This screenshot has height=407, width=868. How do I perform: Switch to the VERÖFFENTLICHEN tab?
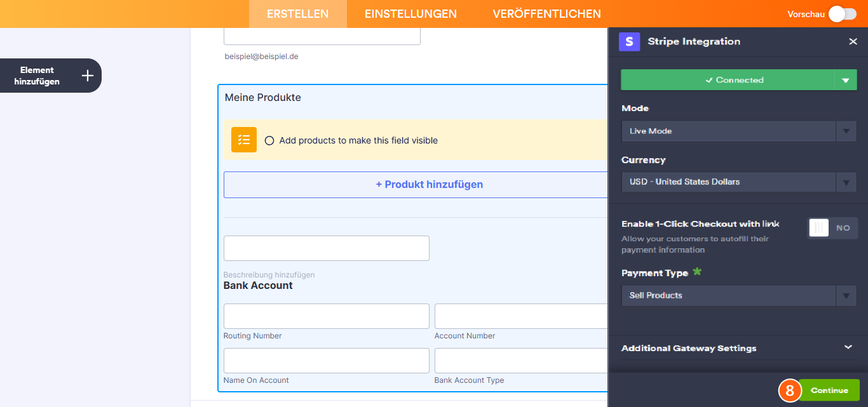546,13
